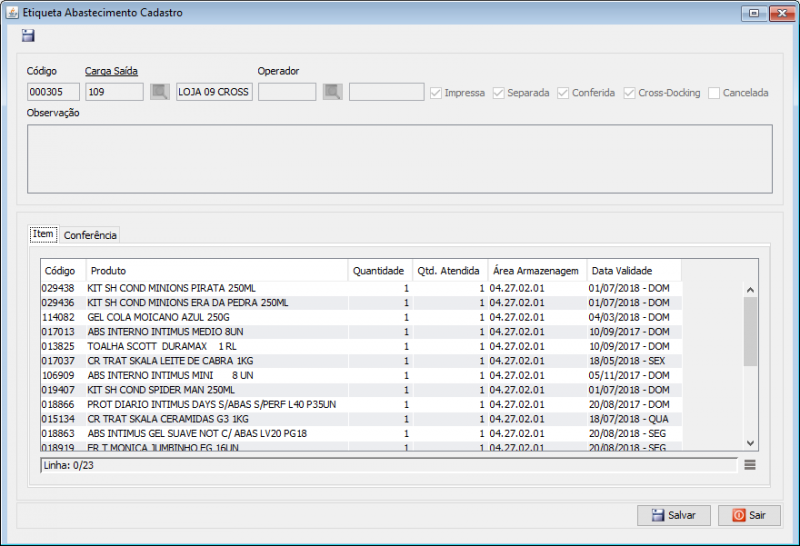Sort by the Data Validade column header
800x546 pixels.
[634, 270]
